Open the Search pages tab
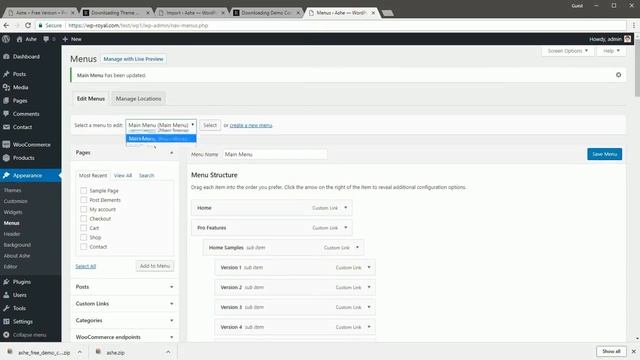Screen dimensions: 640x360 [x=147, y=176]
